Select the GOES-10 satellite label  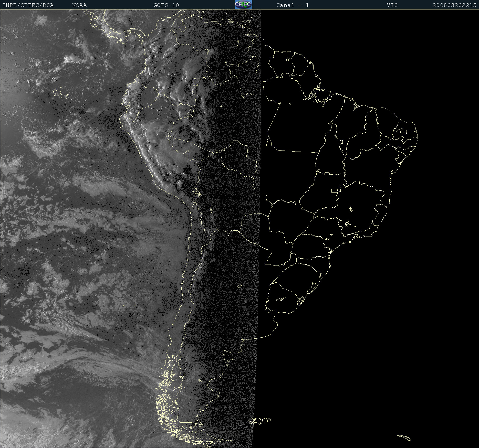click(166, 5)
